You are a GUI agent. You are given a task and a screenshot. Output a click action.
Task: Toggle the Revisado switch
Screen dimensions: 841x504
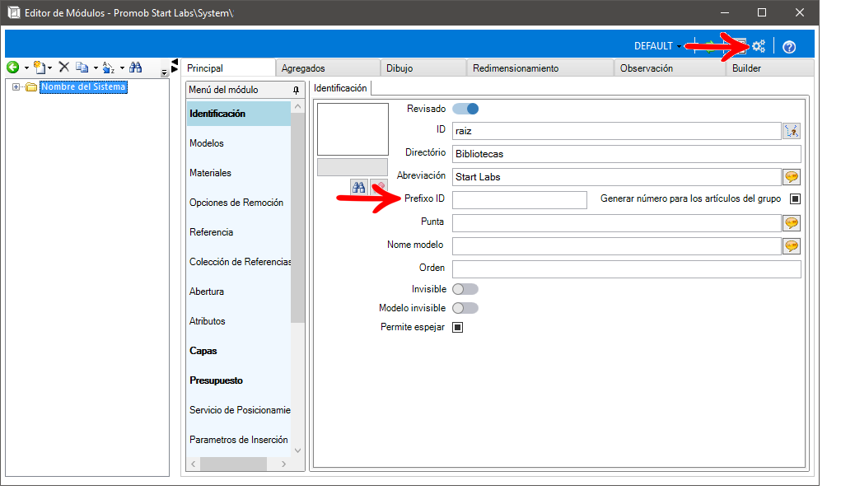[x=465, y=109]
